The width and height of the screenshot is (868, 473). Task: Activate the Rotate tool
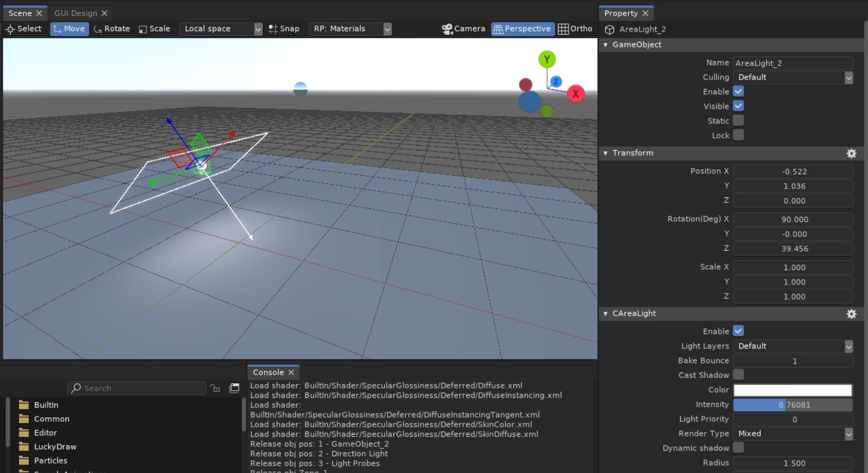click(x=112, y=29)
